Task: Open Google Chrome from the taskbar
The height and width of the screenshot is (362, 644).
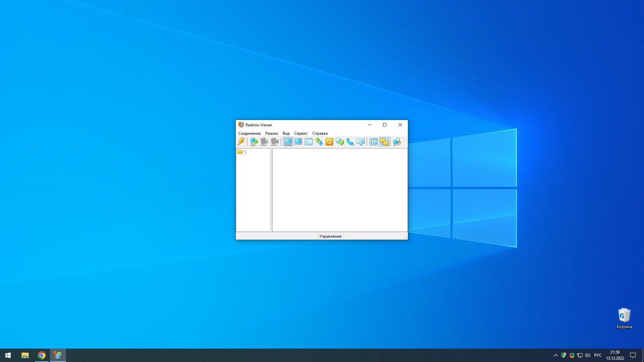Action: click(42, 355)
